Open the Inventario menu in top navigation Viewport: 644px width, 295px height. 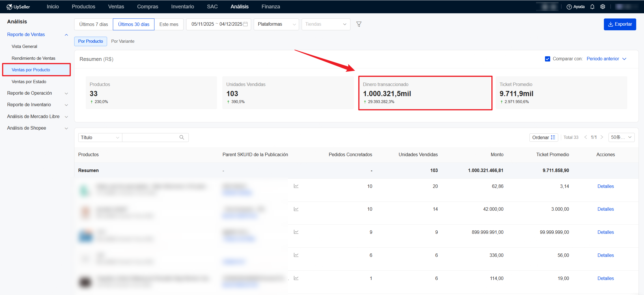coord(182,7)
